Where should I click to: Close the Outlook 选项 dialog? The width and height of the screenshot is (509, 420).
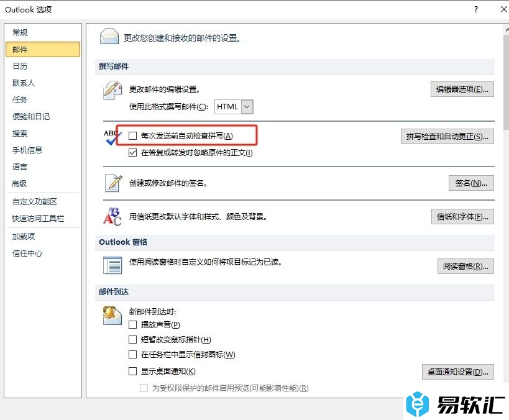click(x=503, y=9)
